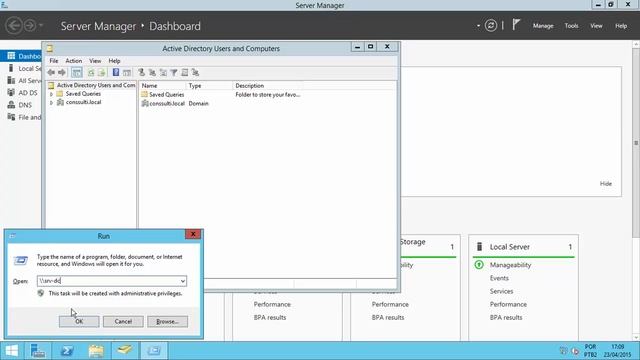The height and width of the screenshot is (360, 640).
Task: Open the Run dialog Open dropdown arrow
Action: (182, 281)
